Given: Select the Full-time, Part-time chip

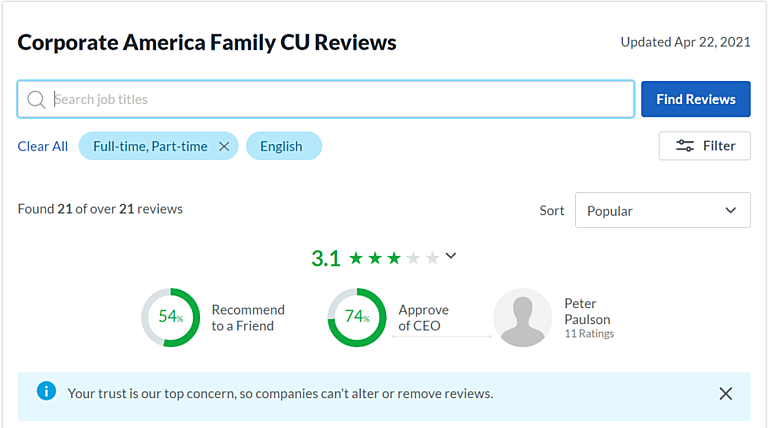Looking at the screenshot, I should point(150,146).
